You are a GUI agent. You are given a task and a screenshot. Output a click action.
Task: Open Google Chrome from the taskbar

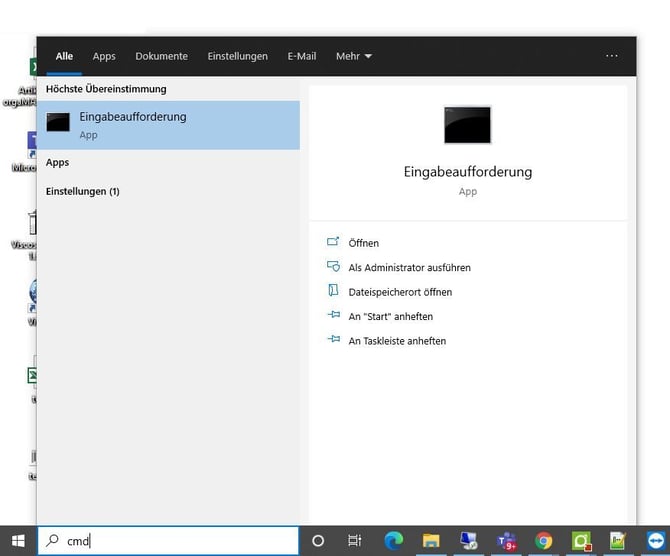[543, 541]
